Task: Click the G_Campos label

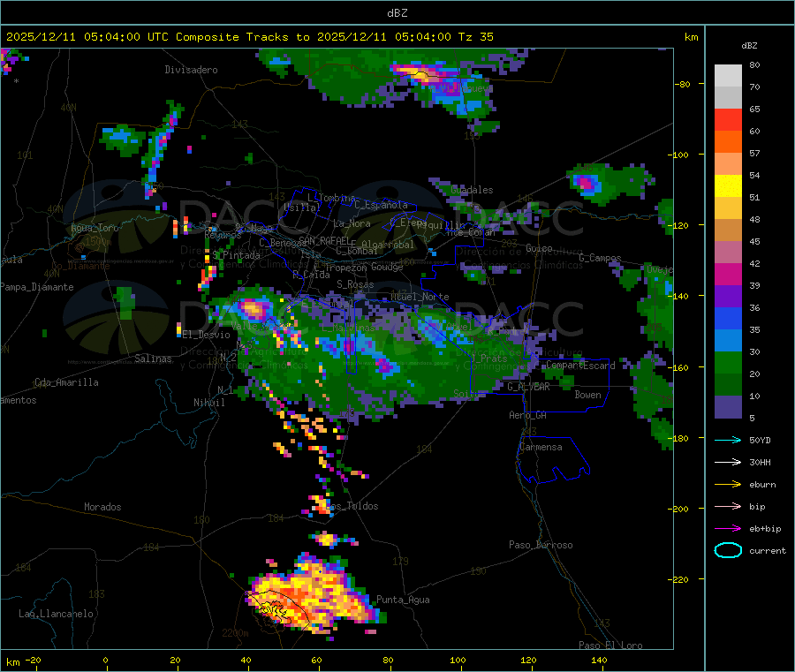Action: [x=600, y=258]
